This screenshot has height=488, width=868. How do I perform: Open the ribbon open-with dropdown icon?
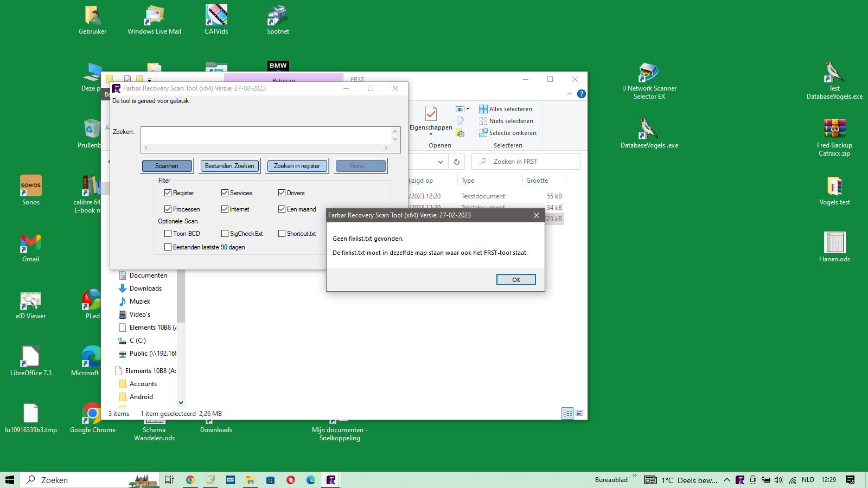(462, 109)
